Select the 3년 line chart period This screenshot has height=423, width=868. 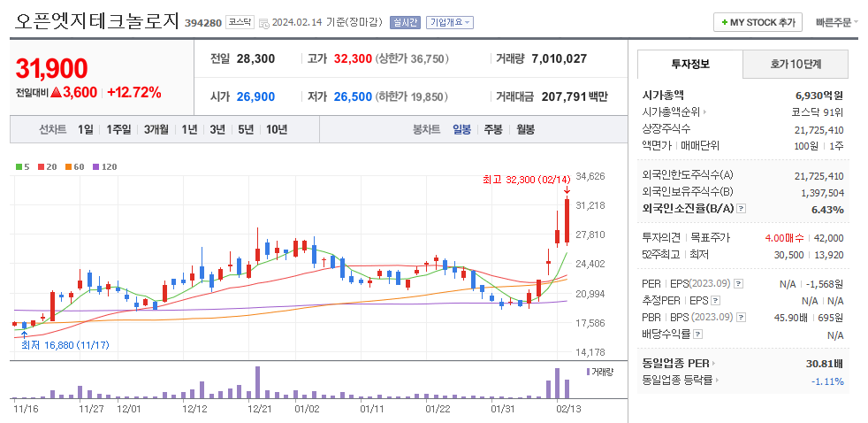pyautogui.click(x=217, y=130)
